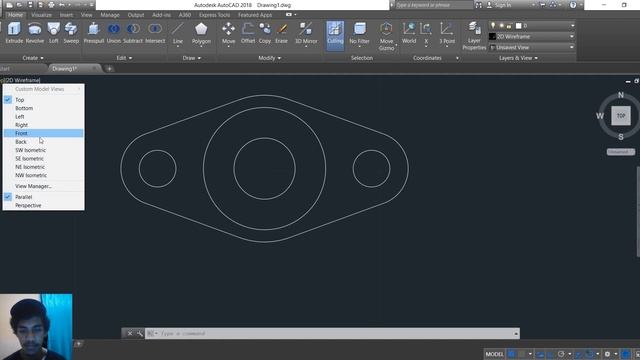Toggle the grid display in status bar

click(x=511, y=354)
